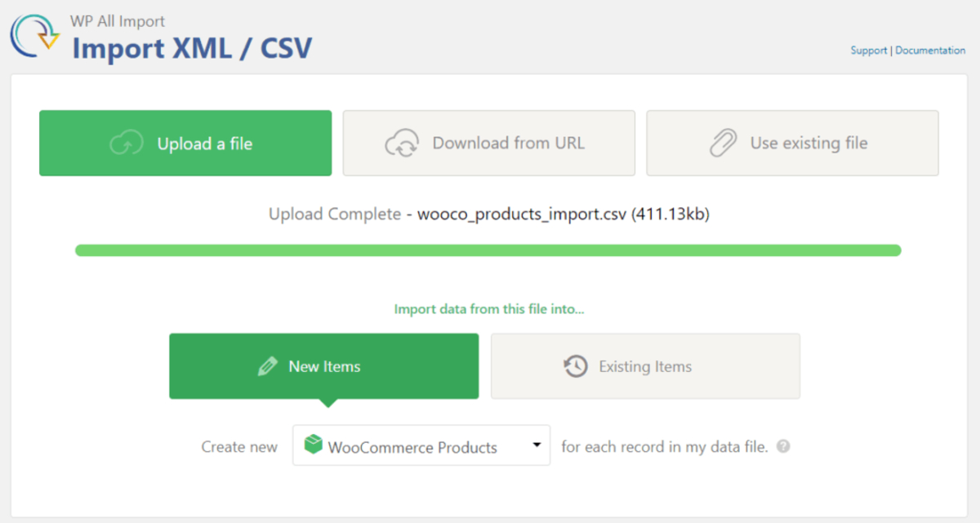Click the paperclip icon for existing file
The width and height of the screenshot is (980, 523).
723,144
